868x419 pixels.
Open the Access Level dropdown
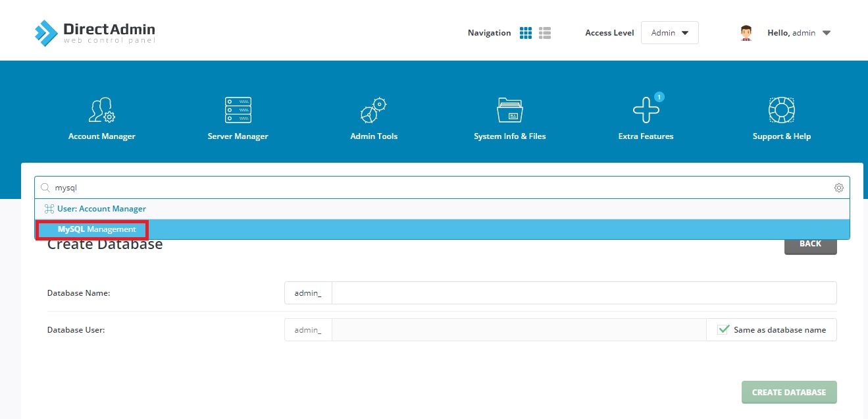coord(669,33)
